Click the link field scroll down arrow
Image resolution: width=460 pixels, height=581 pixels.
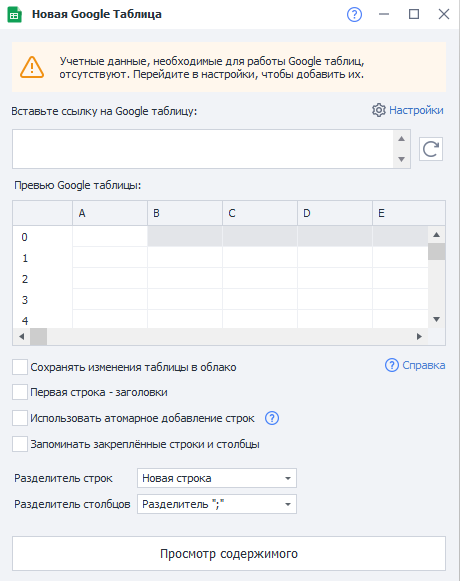401,159
